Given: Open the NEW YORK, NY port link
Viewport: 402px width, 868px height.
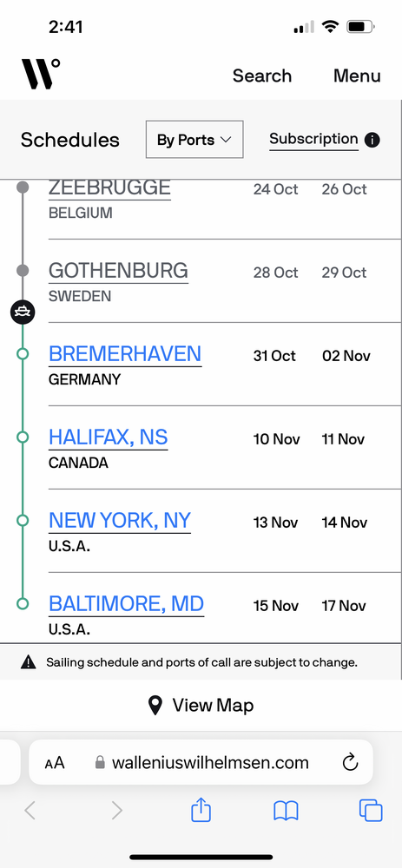Looking at the screenshot, I should (120, 520).
